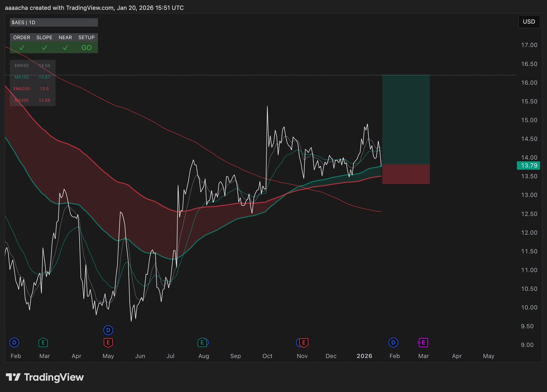This screenshot has width=547, height=392.
Task: Click the upper dividend D marker above May
Action: (x=108, y=330)
